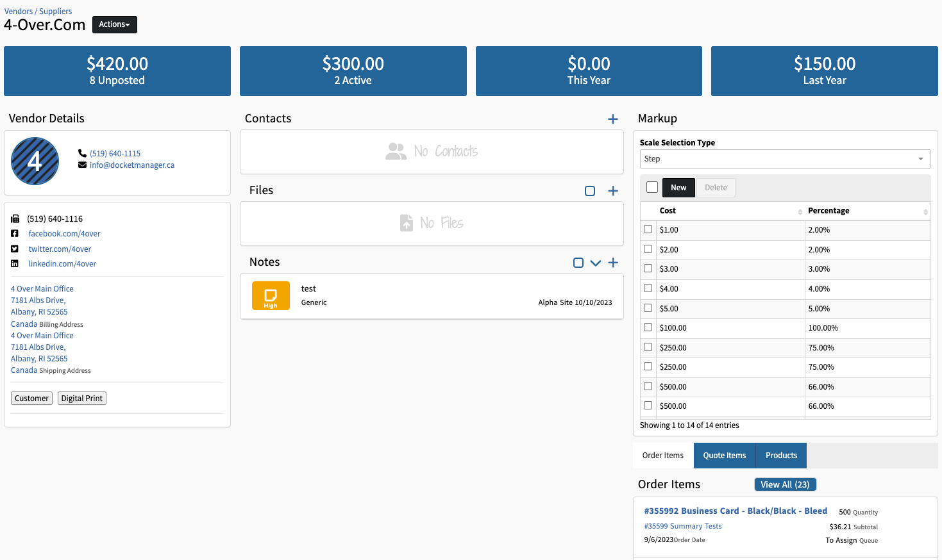Screen dimensions: 942x560
Task: Add a new contact with plus icon
Action: 613,119
